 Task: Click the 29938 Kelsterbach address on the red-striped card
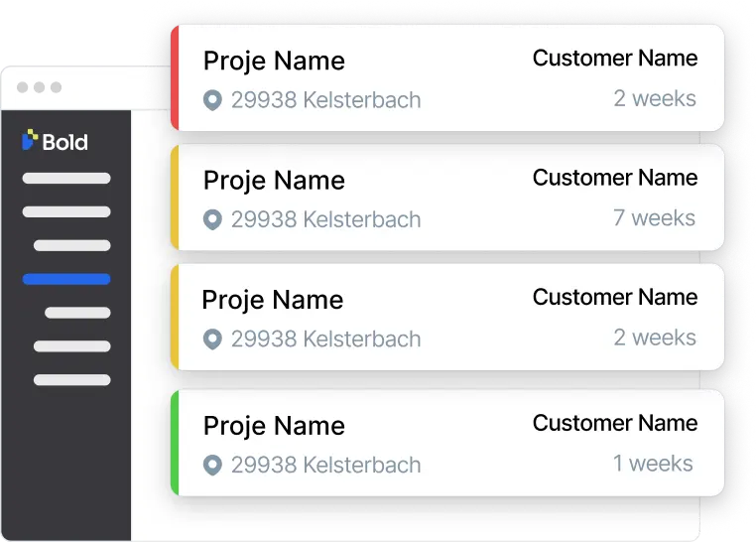click(x=325, y=100)
